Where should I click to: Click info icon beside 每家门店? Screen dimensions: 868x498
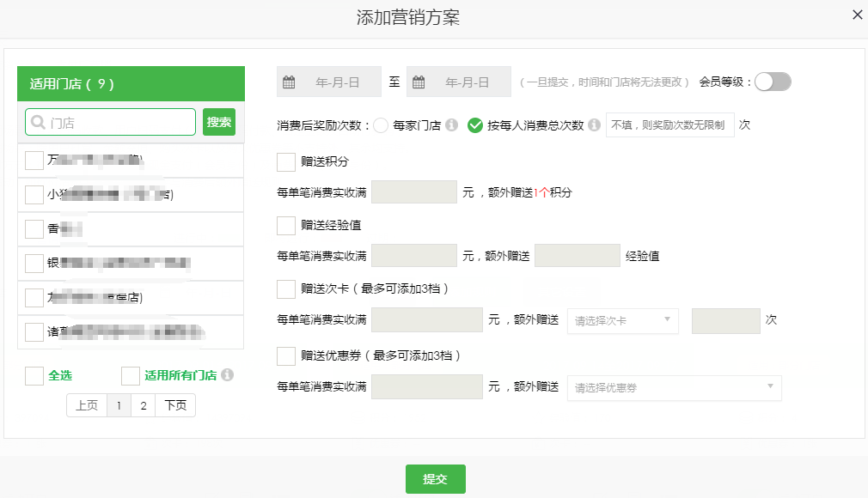pos(451,125)
